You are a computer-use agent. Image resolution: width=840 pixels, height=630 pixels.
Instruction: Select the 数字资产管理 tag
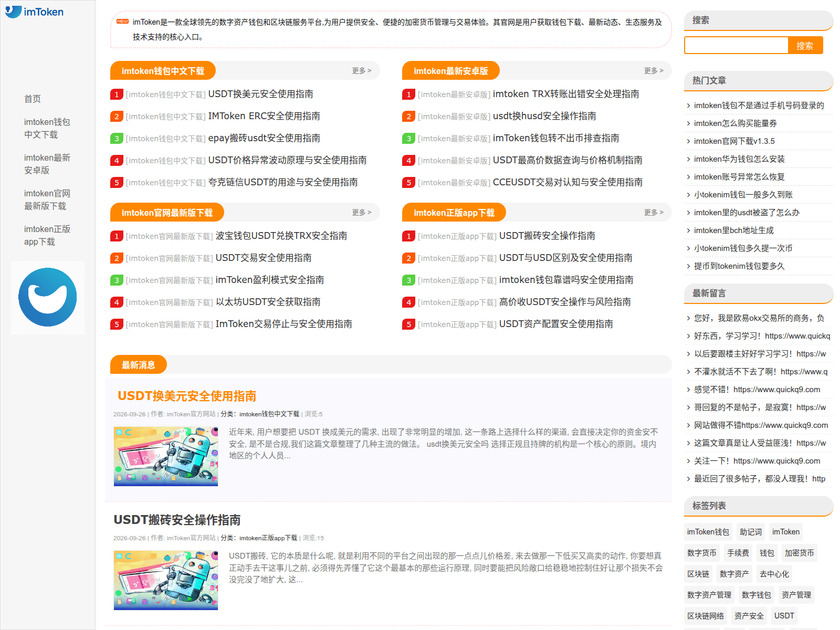pos(709,595)
